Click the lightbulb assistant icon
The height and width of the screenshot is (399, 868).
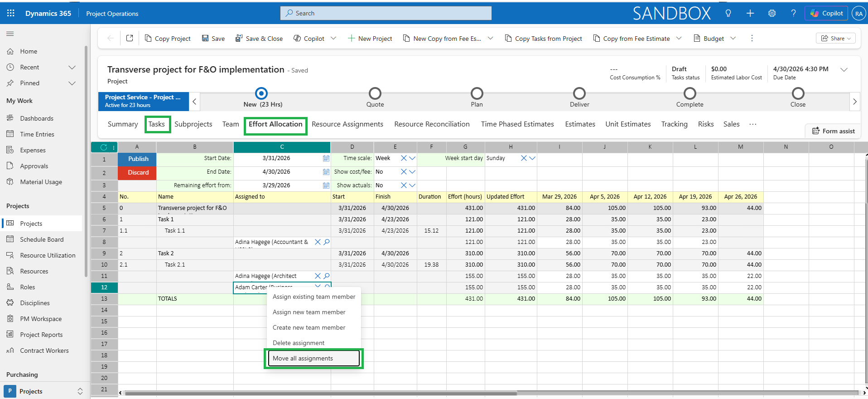728,13
